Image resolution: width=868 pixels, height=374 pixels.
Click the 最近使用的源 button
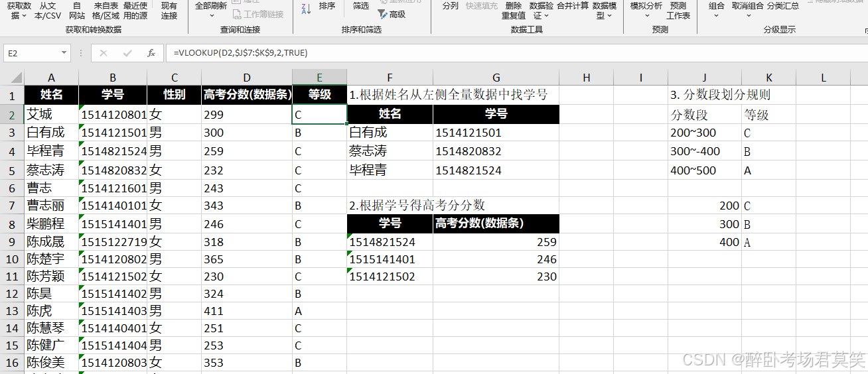[135, 10]
